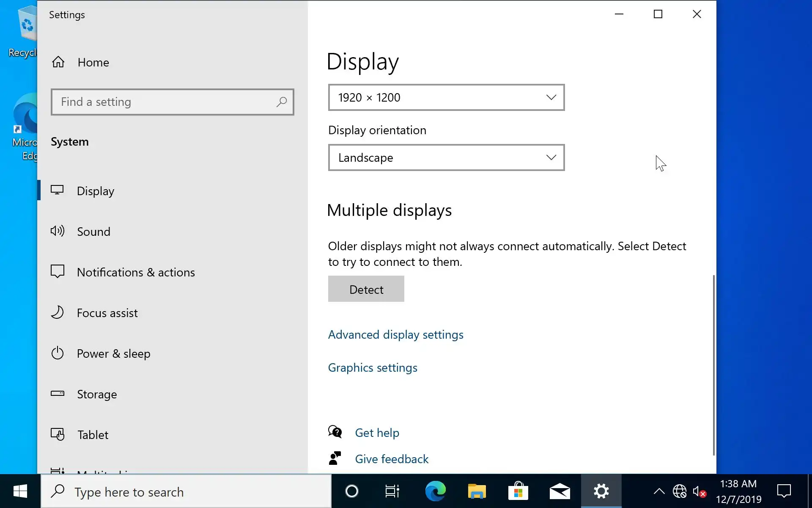Click the Focus assist moon icon

[x=58, y=312]
